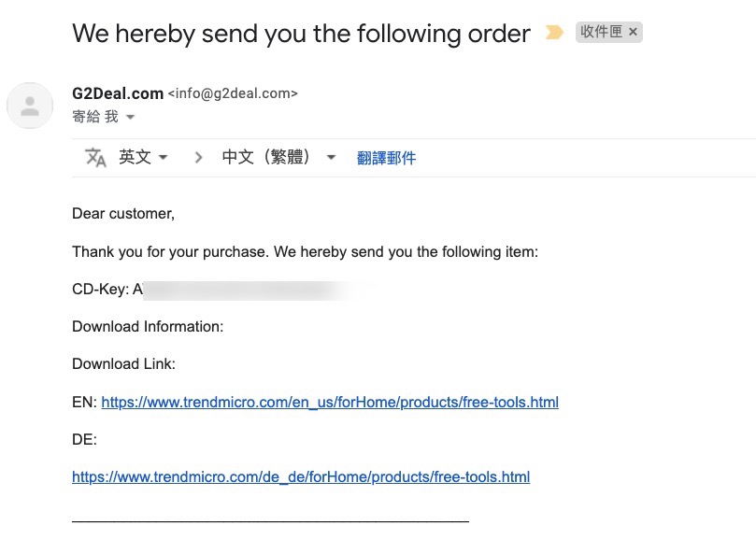Click the arrow between the two languages
The height and width of the screenshot is (539, 756).
click(198, 158)
